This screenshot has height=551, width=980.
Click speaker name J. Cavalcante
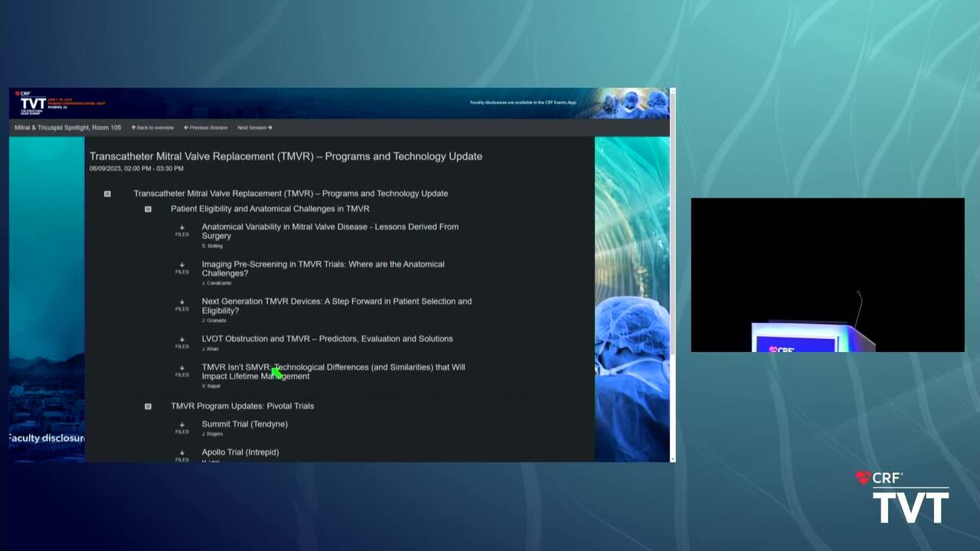coord(217,283)
